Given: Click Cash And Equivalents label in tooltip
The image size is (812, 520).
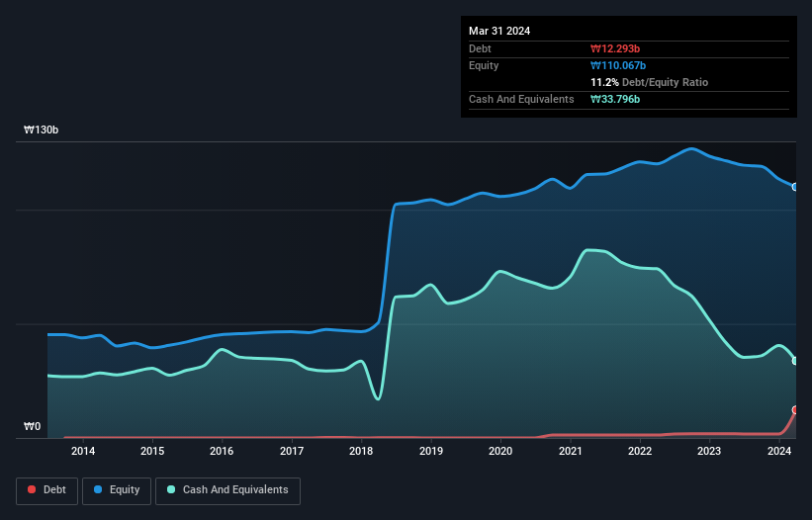Looking at the screenshot, I should click(521, 99).
